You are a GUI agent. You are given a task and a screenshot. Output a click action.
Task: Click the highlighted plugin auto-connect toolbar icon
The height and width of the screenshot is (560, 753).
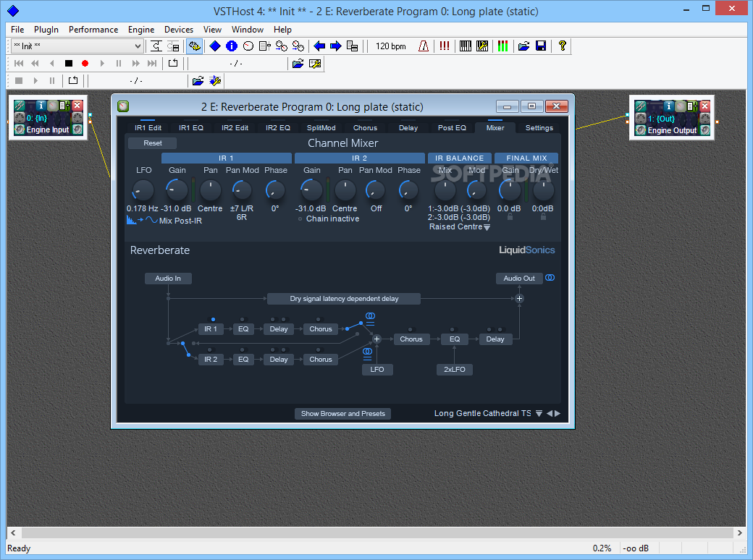point(194,46)
